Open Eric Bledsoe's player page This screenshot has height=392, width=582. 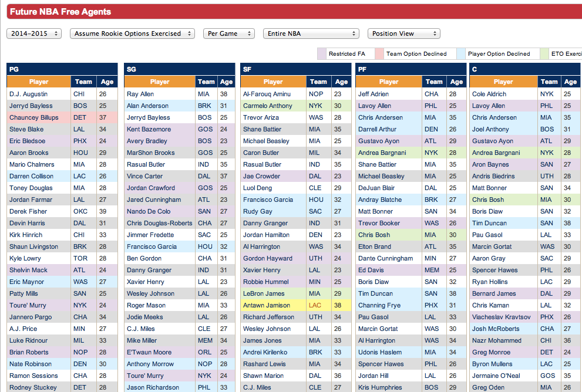(28, 141)
